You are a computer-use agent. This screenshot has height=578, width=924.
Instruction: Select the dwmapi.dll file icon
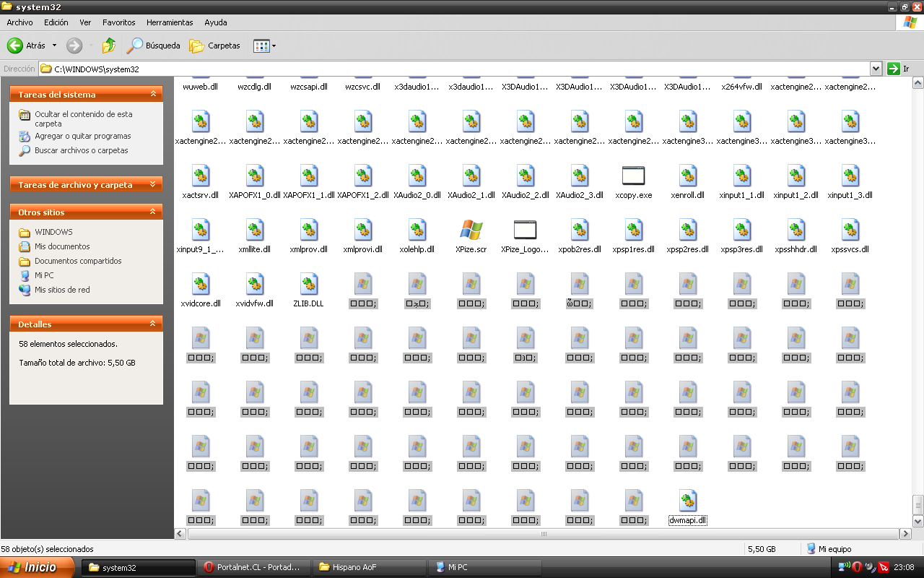point(687,501)
